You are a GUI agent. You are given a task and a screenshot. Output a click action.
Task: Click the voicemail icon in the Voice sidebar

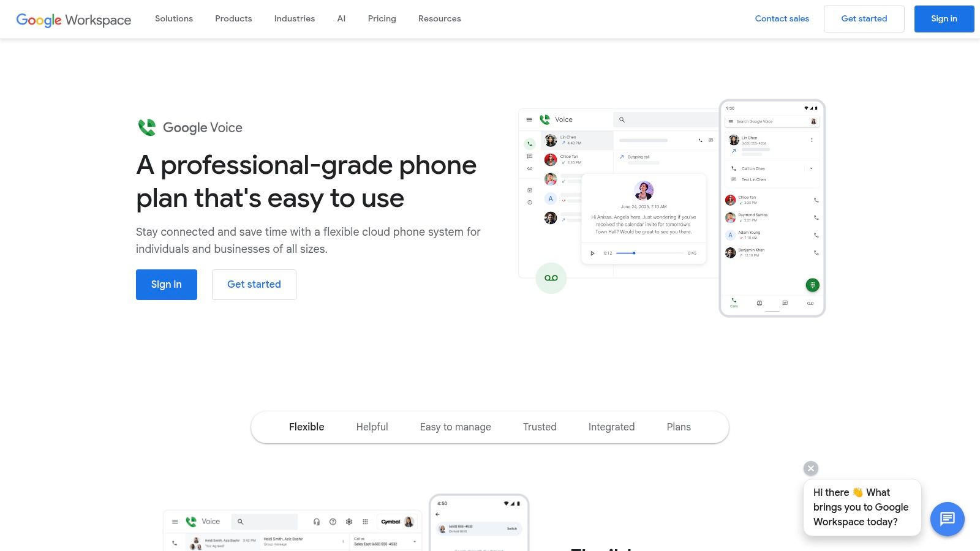[529, 168]
